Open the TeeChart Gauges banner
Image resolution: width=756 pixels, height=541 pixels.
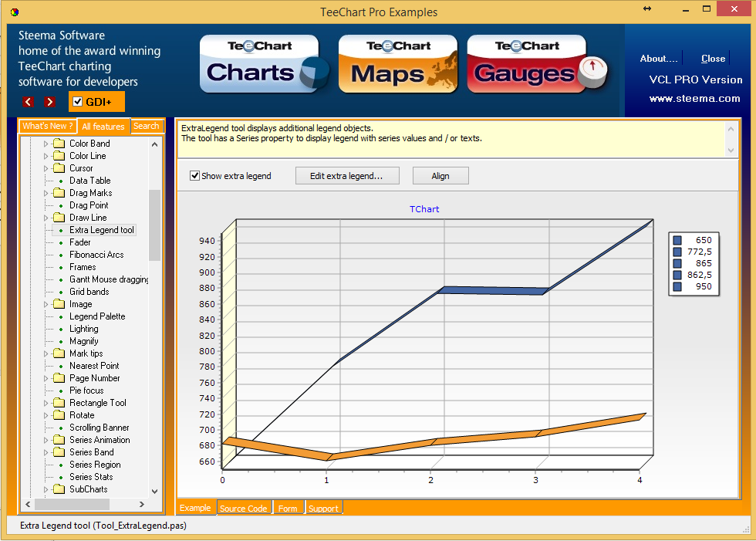point(536,63)
